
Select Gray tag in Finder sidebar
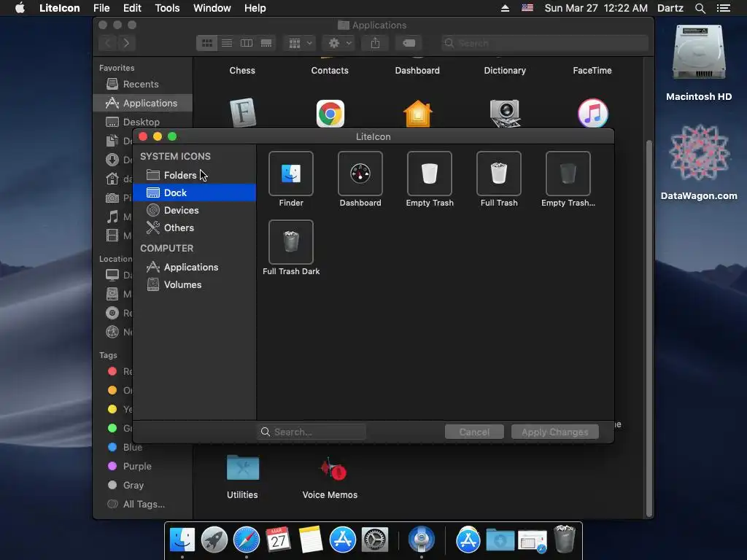[x=142, y=485]
